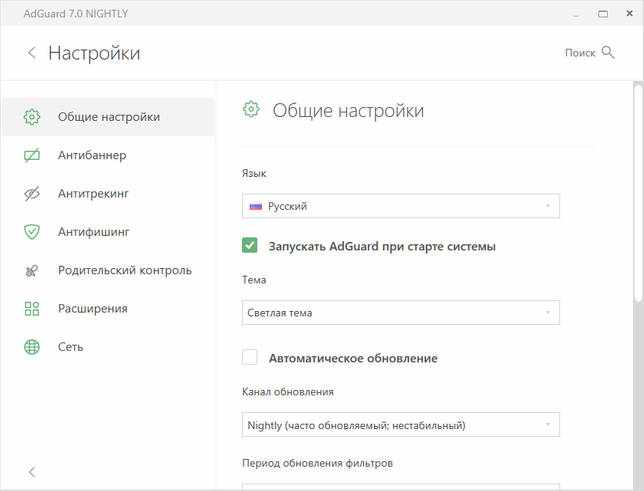This screenshot has height=491, width=644.
Task: Click the AdGuard 7.0 NIGHTLY window title
Action: click(76, 14)
